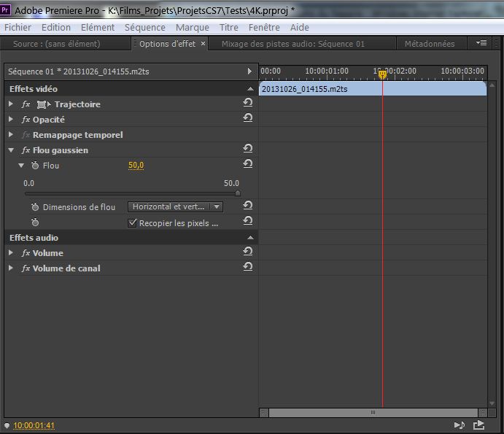Reset the Trajectoire effect
Image resolution: width=504 pixels, height=434 pixels.
247,103
